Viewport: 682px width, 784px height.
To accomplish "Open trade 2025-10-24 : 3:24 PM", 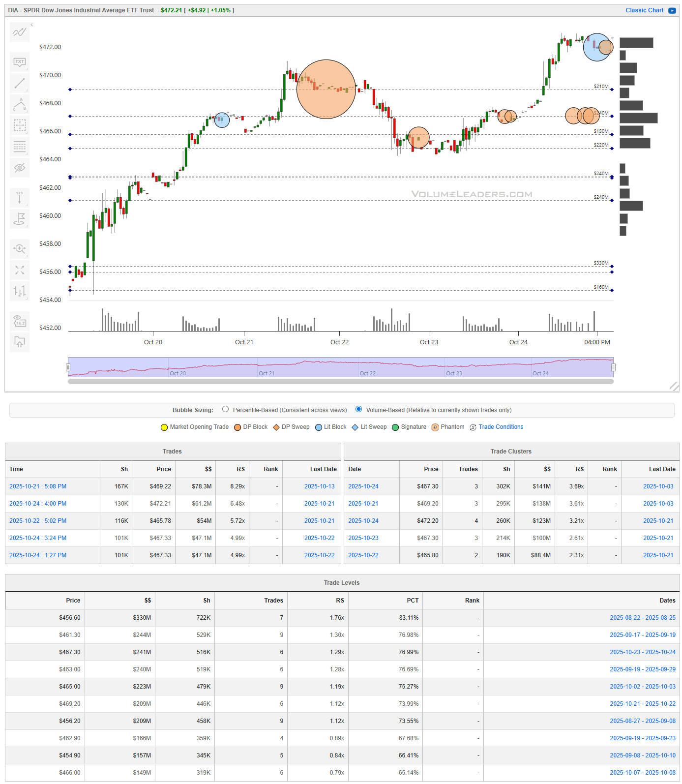I will [38, 538].
